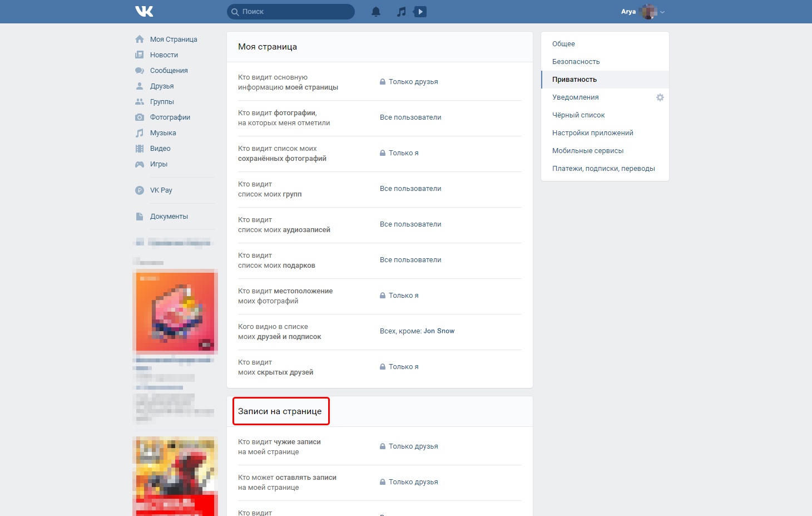Image resolution: width=812 pixels, height=516 pixels.
Task: Click the Группы people icon
Action: [x=140, y=102]
